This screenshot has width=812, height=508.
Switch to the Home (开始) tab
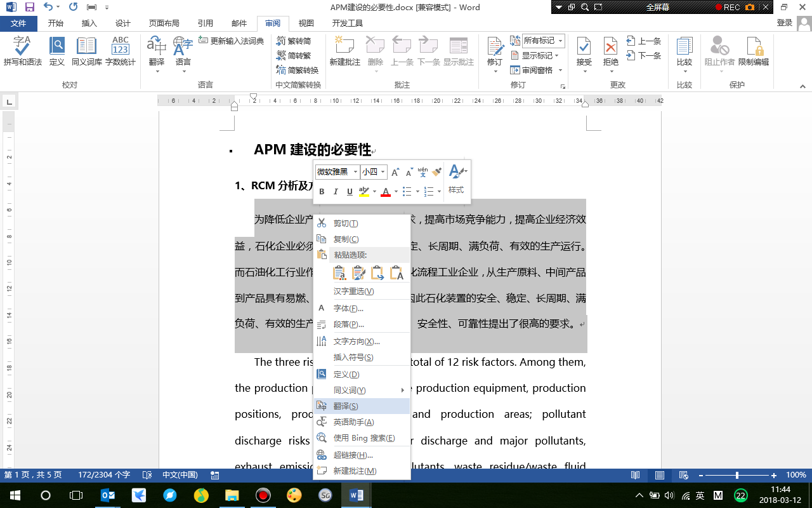[56, 23]
